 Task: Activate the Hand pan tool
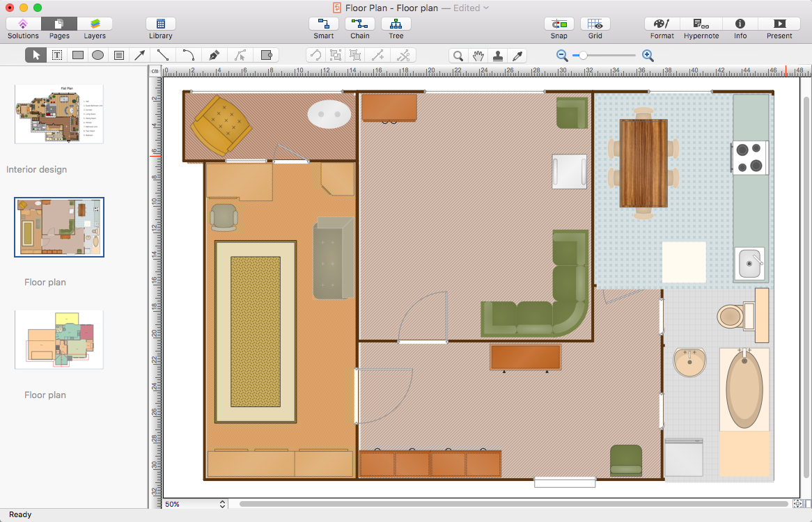[478, 56]
